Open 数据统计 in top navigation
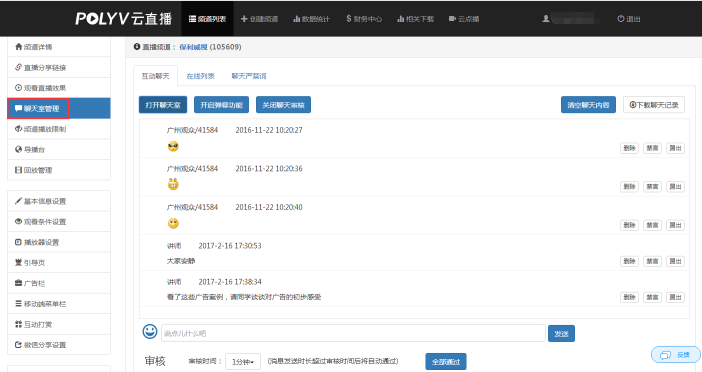 pos(311,19)
